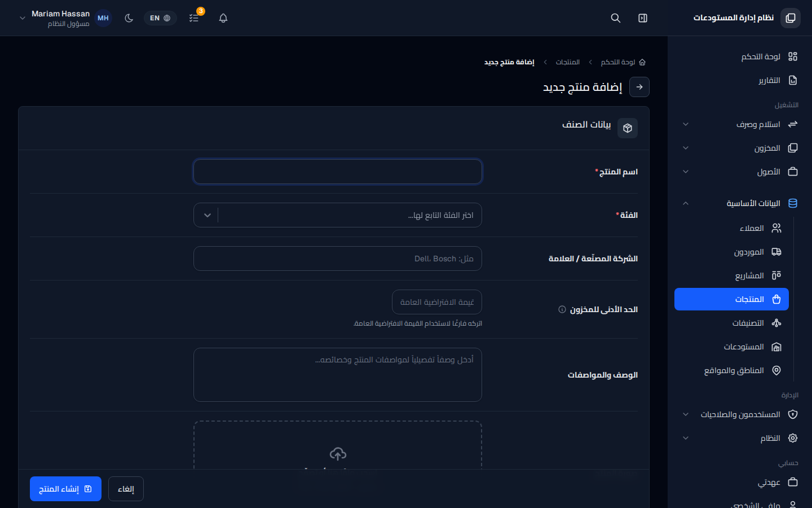The height and width of the screenshot is (508, 812).
Task: Click the MH avatar
Action: (103, 18)
